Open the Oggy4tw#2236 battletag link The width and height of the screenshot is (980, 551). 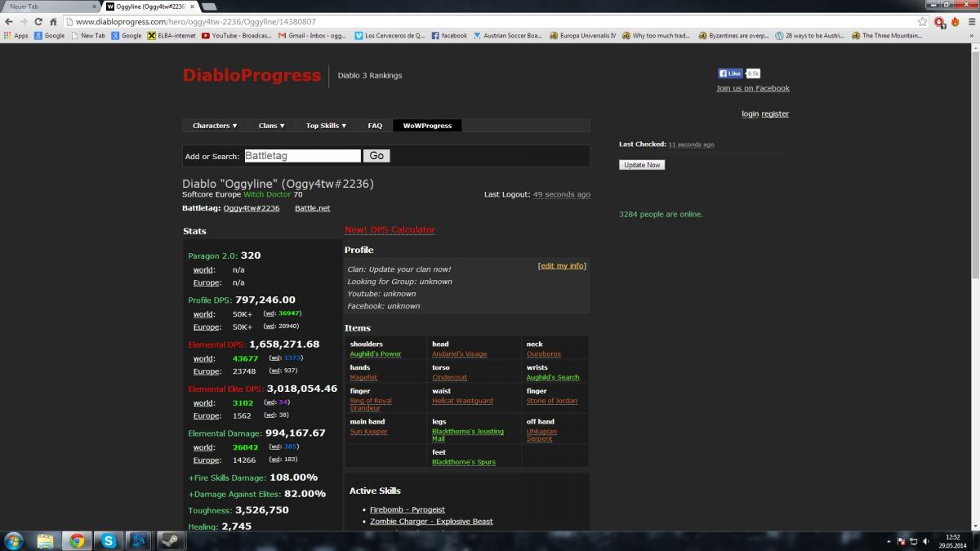(x=252, y=209)
